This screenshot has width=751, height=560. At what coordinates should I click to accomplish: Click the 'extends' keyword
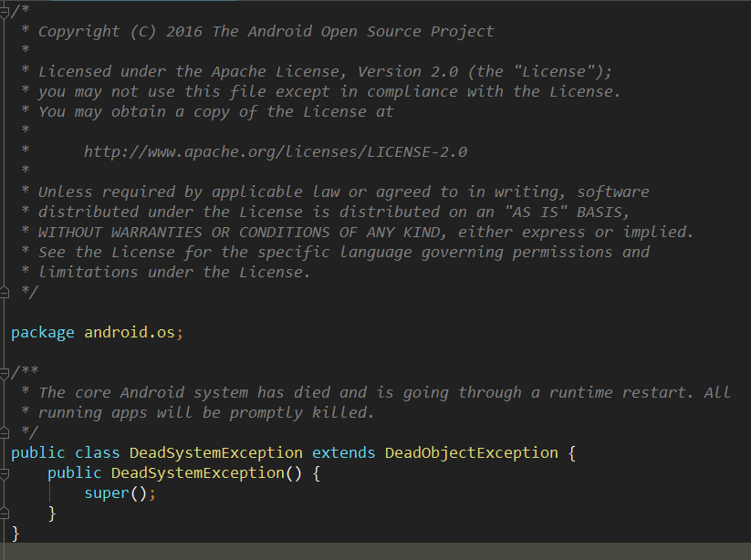pyautogui.click(x=343, y=452)
